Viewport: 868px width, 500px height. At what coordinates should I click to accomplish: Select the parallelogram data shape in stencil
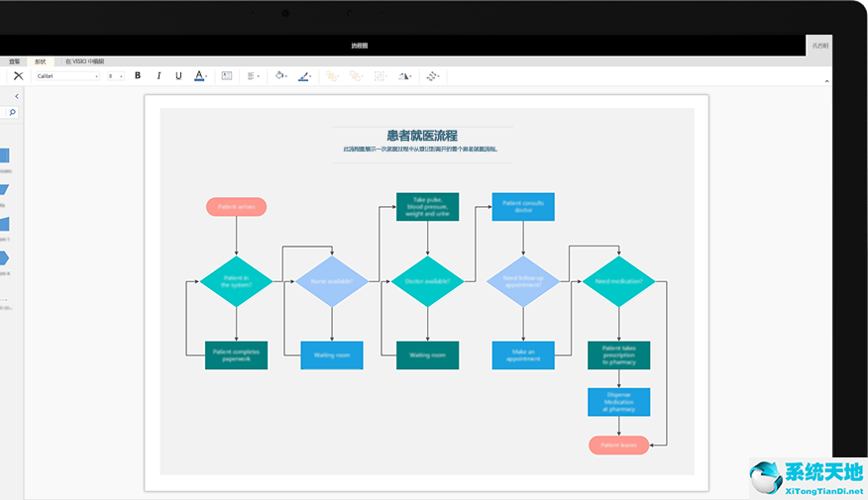pyautogui.click(x=3, y=190)
